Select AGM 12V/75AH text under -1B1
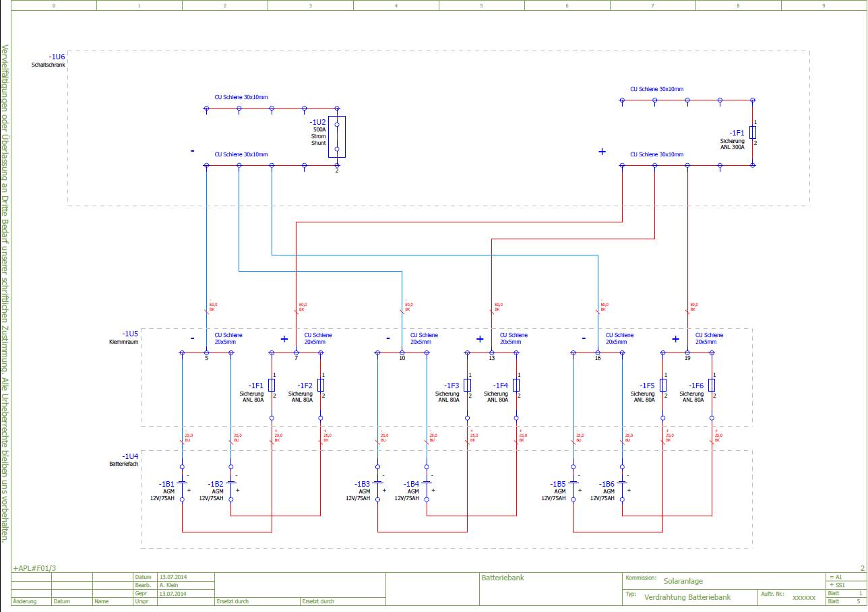The height and width of the screenshot is (612, 868). coord(162,495)
